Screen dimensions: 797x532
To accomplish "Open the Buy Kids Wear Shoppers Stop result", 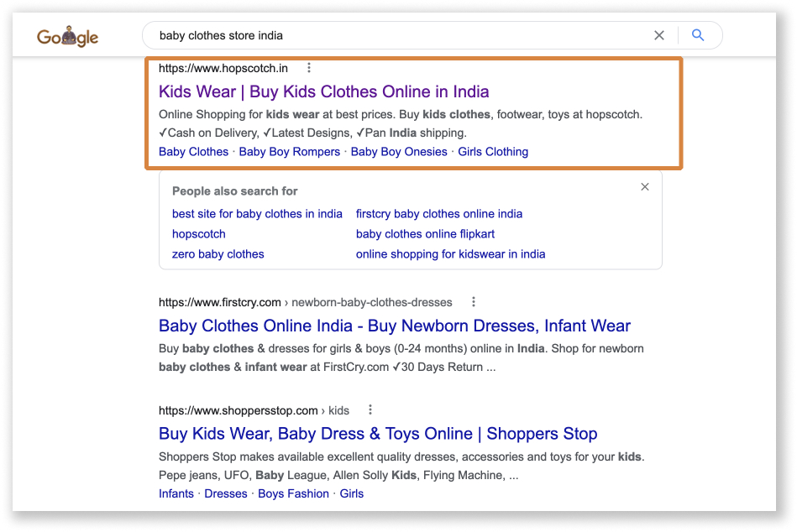I will [x=378, y=434].
